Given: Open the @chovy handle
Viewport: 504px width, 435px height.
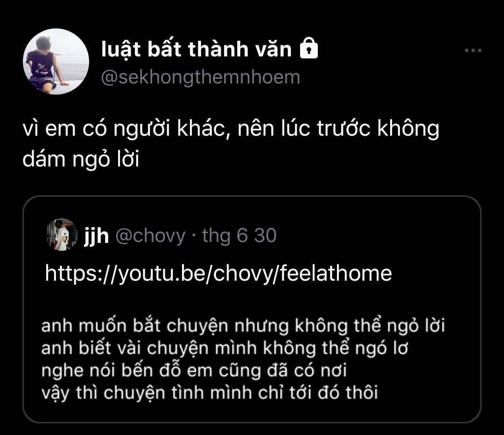Looking at the screenshot, I should 150,236.
